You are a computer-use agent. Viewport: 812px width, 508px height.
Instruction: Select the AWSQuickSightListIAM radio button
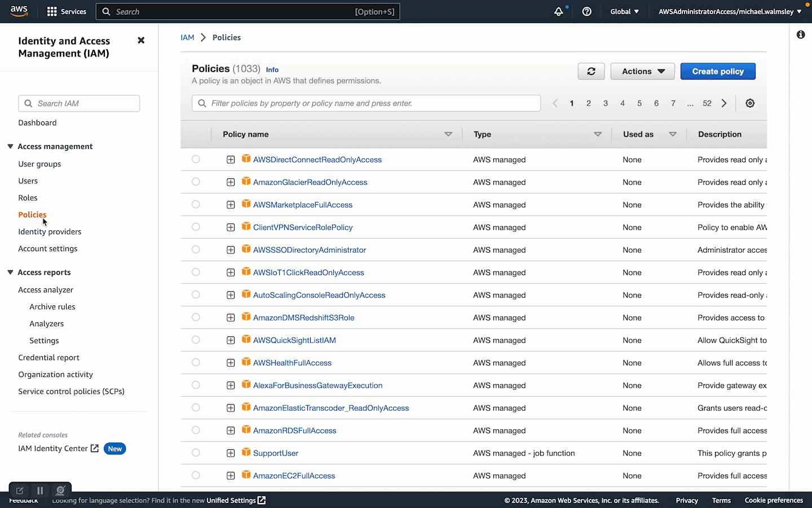[196, 340]
